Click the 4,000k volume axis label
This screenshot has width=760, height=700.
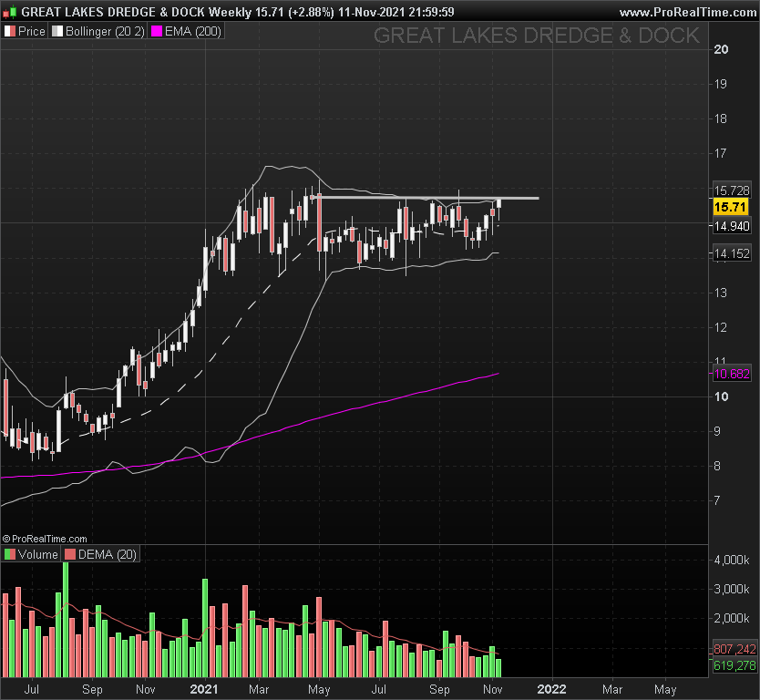[x=732, y=560]
